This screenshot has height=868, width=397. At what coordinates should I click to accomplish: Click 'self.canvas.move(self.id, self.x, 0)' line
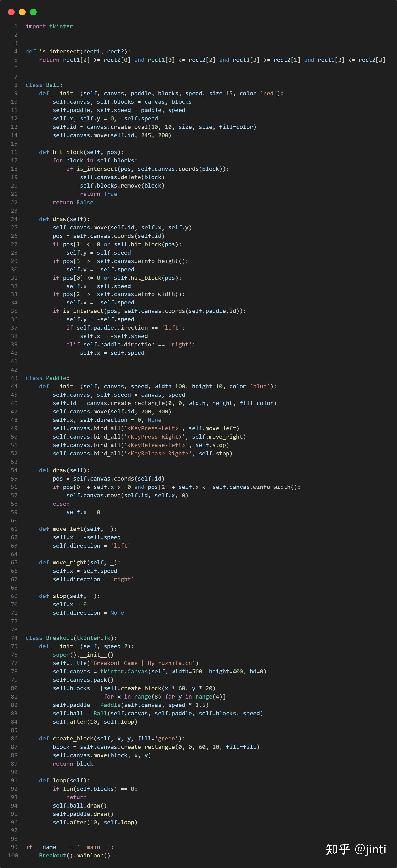click(127, 495)
